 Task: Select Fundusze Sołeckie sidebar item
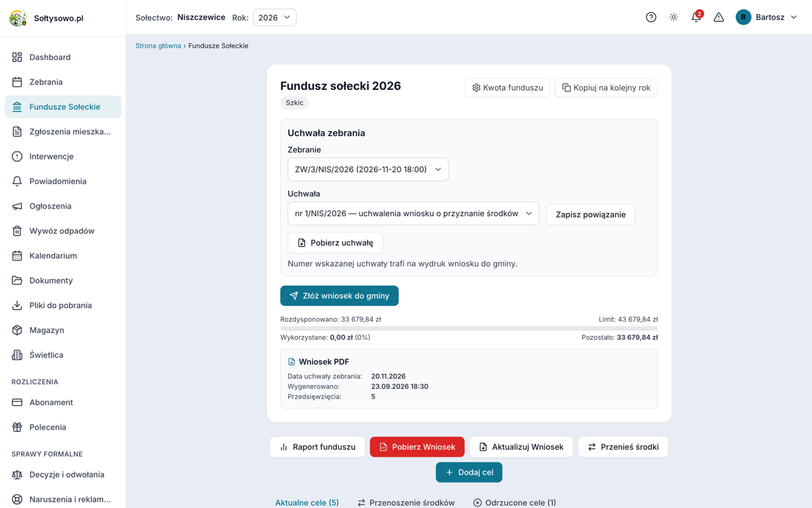tap(63, 106)
